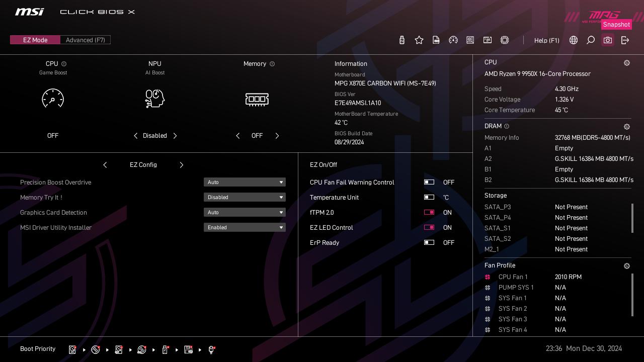The width and height of the screenshot is (644, 362).
Task: Click the right arrow beside NPU Disabled
Action: click(175, 136)
